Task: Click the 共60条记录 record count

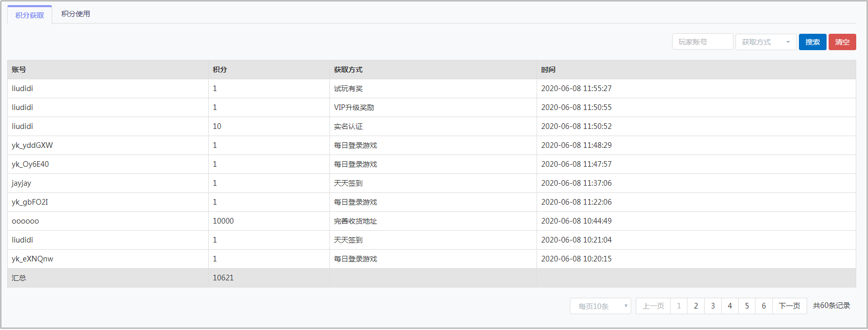Action: click(832, 305)
